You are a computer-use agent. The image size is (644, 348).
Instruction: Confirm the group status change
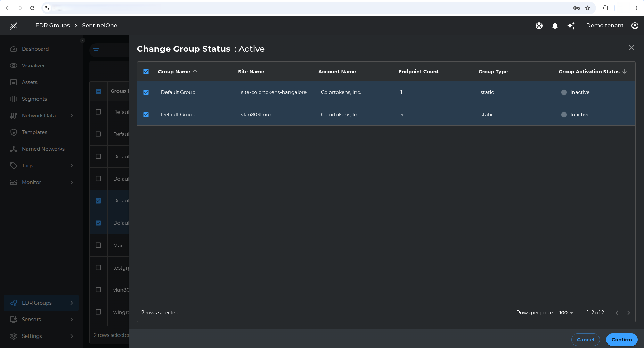click(x=621, y=340)
